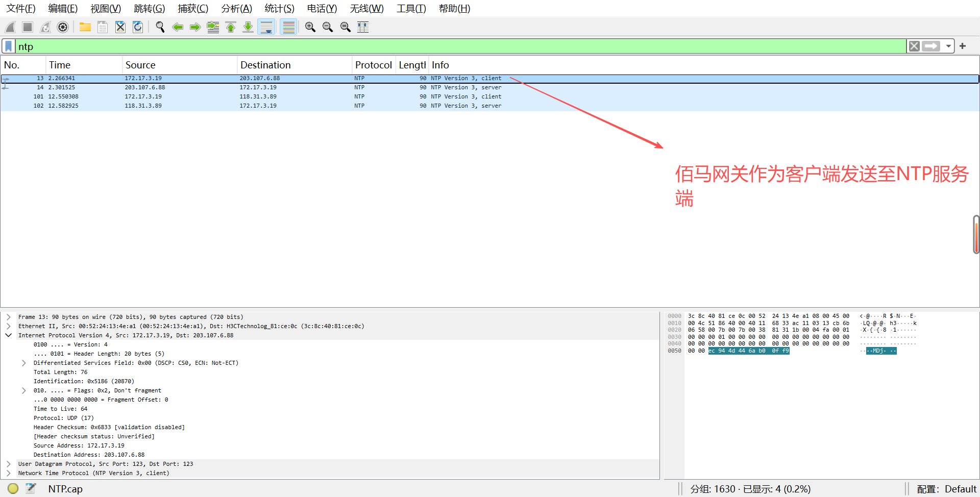Click the start capture shark fin icon
This screenshot has width=980, height=497.
(x=10, y=27)
